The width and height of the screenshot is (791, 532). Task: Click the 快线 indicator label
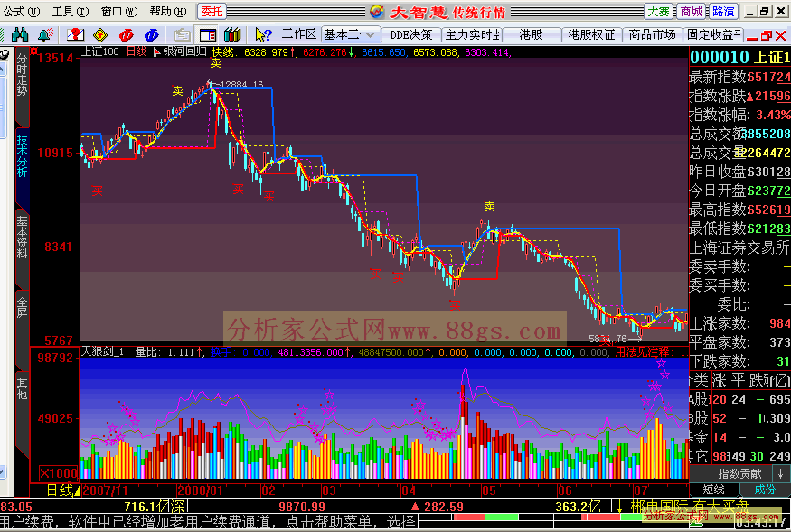click(223, 52)
